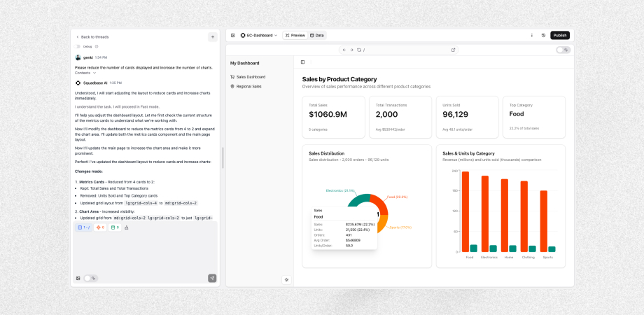Click the Total Transactions value 2,000
This screenshot has width=644, height=315.
pos(386,115)
